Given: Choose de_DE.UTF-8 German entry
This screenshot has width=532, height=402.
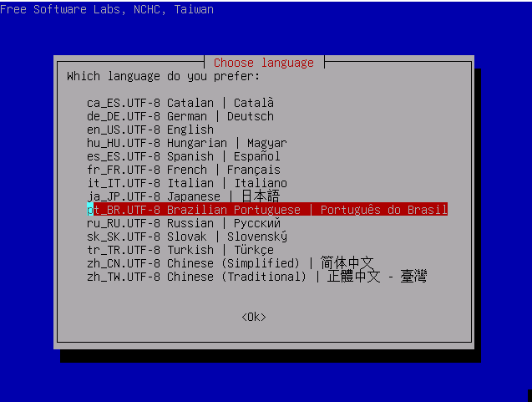Looking at the screenshot, I should click(x=180, y=116).
